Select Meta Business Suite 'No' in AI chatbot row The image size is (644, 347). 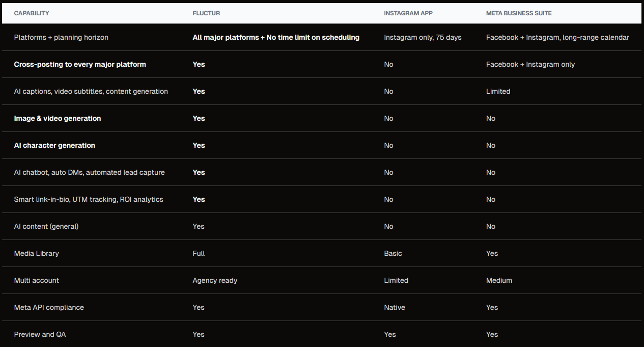pos(491,172)
